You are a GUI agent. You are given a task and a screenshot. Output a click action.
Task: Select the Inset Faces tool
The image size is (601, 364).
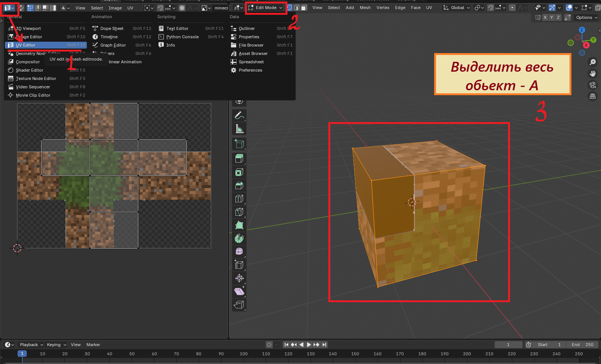pyautogui.click(x=239, y=172)
